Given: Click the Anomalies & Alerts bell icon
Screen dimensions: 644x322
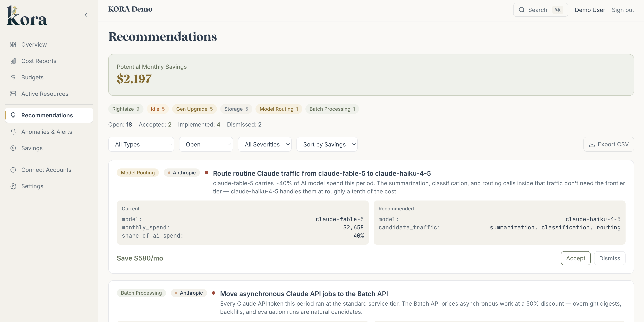Looking at the screenshot, I should (13, 132).
